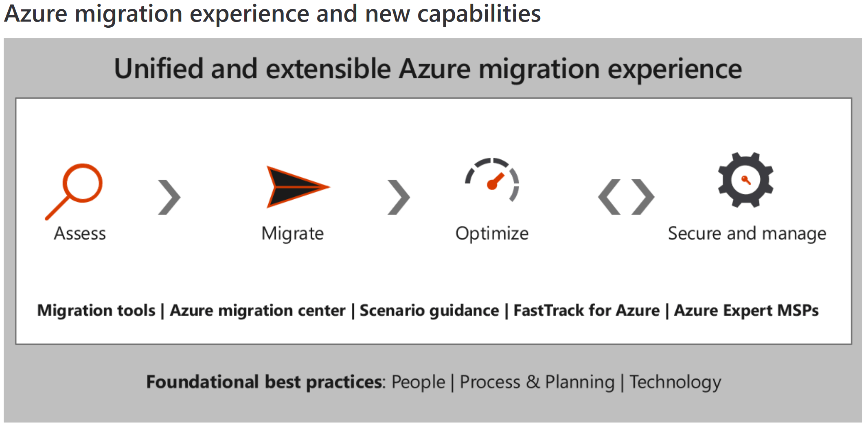
Task: Select Azure Expert MSPs text
Action: point(746,310)
